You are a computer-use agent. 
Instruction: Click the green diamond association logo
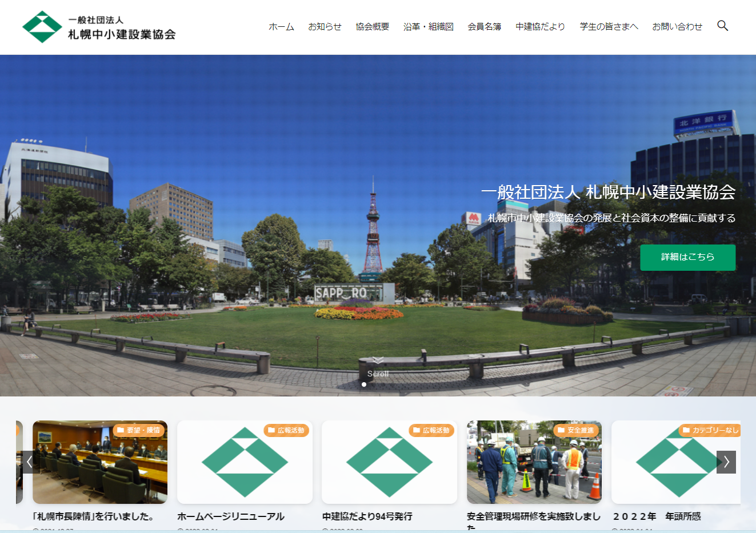tap(42, 27)
